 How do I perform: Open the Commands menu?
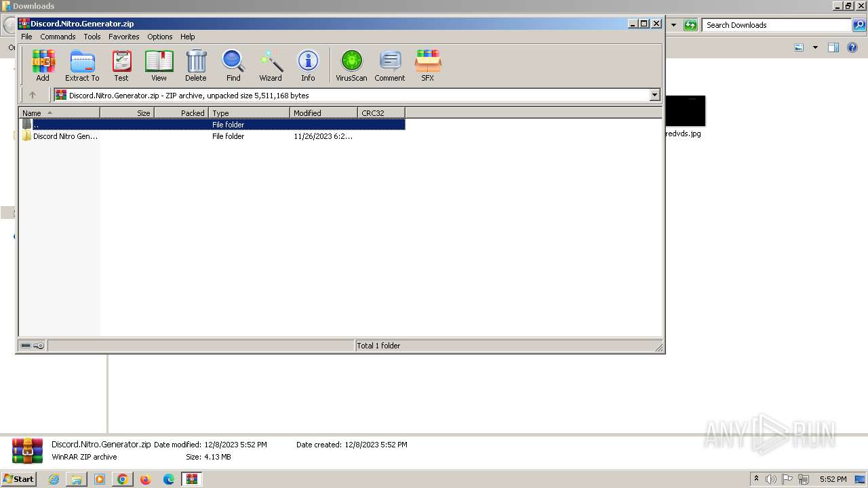click(58, 37)
